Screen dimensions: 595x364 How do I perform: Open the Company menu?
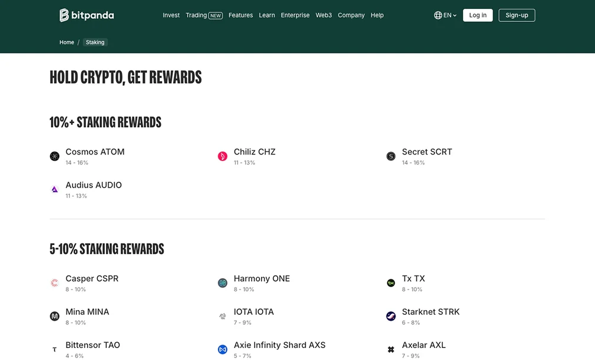351,15
